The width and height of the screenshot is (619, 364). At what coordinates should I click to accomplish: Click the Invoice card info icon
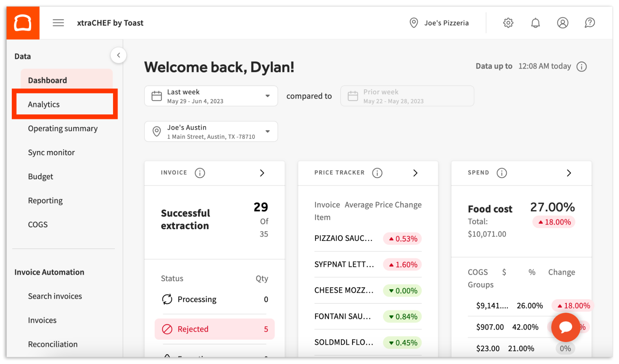click(200, 173)
